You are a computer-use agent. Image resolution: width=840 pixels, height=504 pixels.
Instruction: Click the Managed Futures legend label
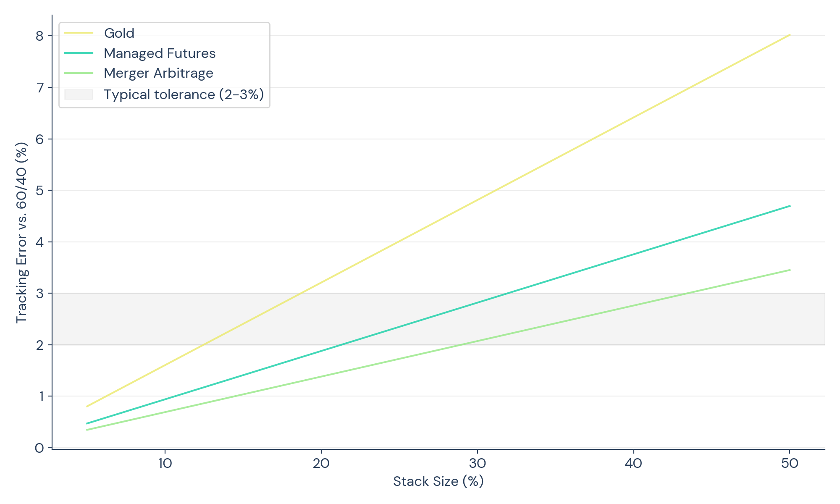coord(160,53)
